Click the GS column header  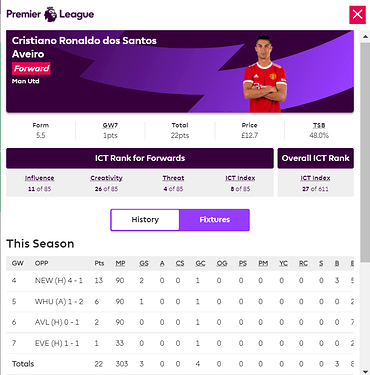(x=144, y=263)
